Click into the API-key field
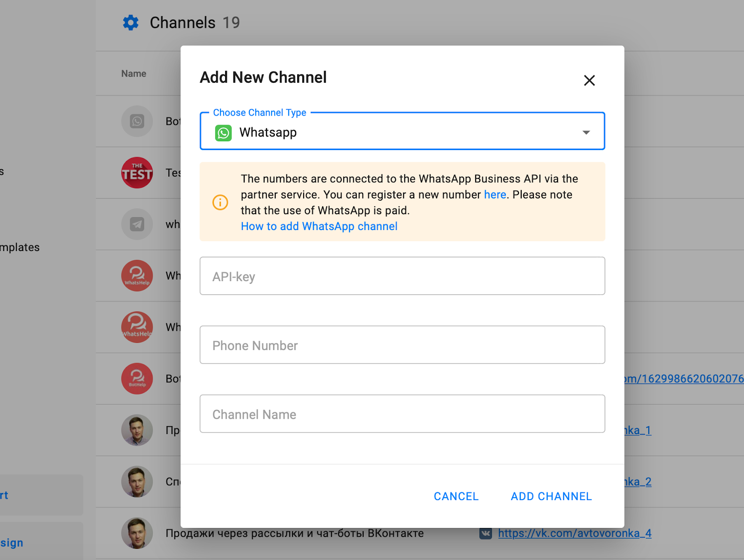 [x=402, y=276]
